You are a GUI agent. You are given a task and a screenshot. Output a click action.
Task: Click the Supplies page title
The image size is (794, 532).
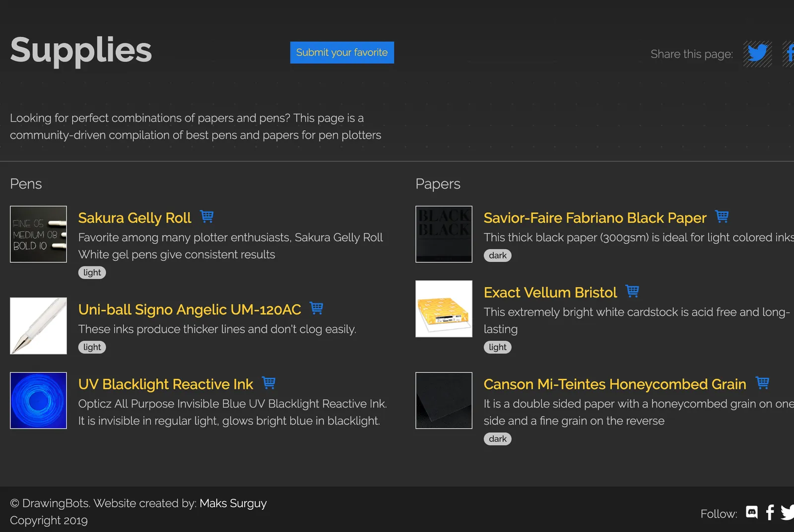pos(81,50)
